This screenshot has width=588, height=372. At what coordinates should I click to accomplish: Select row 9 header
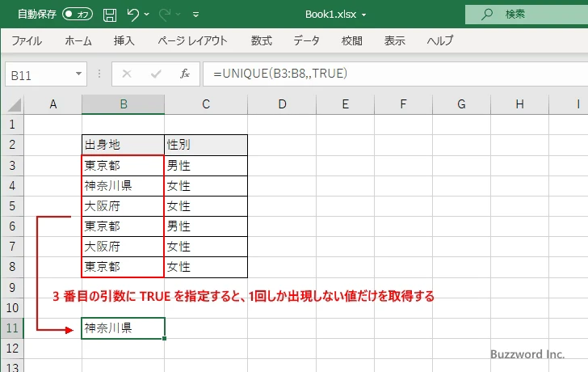click(x=12, y=288)
